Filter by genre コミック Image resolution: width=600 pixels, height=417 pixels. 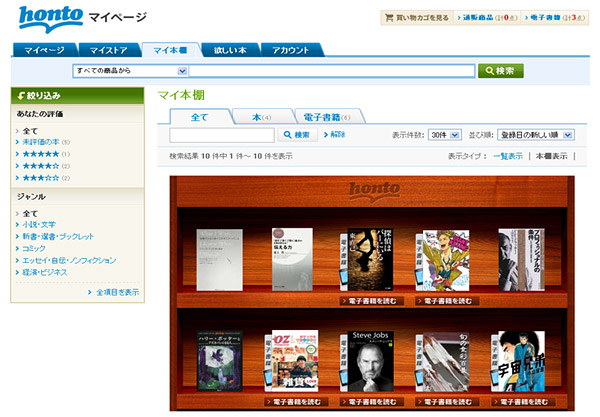tap(34, 248)
